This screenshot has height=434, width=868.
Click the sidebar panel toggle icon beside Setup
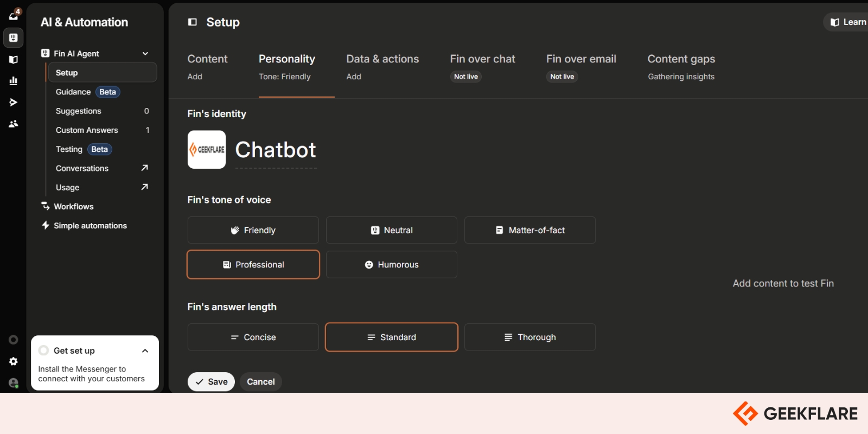pos(192,22)
